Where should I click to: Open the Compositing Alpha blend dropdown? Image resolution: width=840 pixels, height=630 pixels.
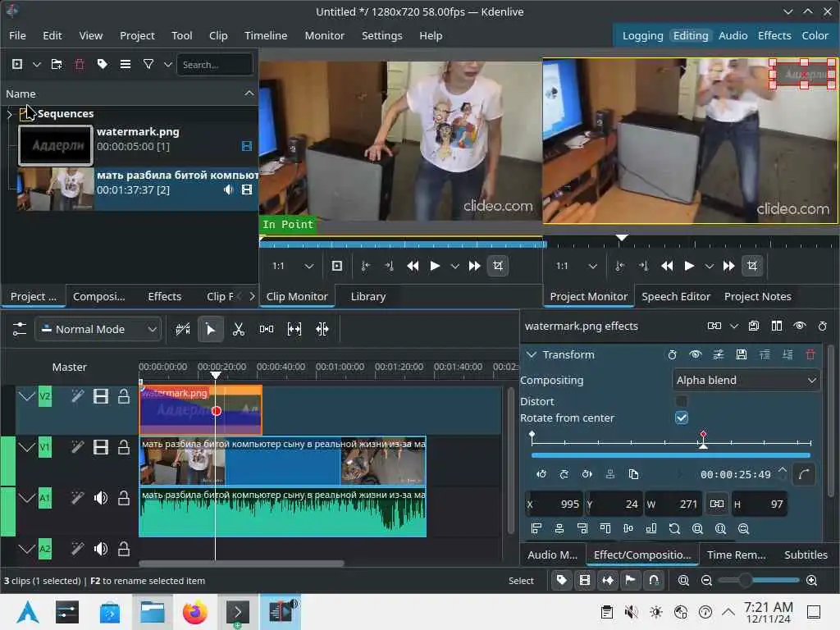point(746,380)
